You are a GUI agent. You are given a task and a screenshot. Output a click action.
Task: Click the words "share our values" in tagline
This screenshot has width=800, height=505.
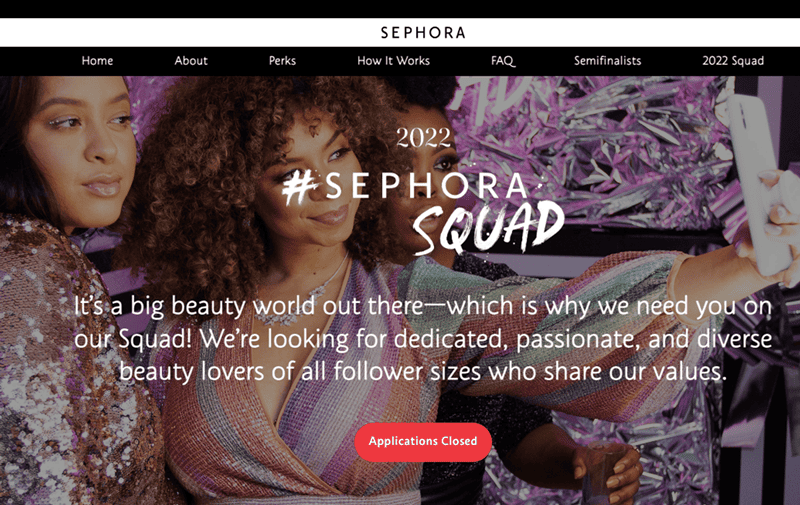coord(634,371)
